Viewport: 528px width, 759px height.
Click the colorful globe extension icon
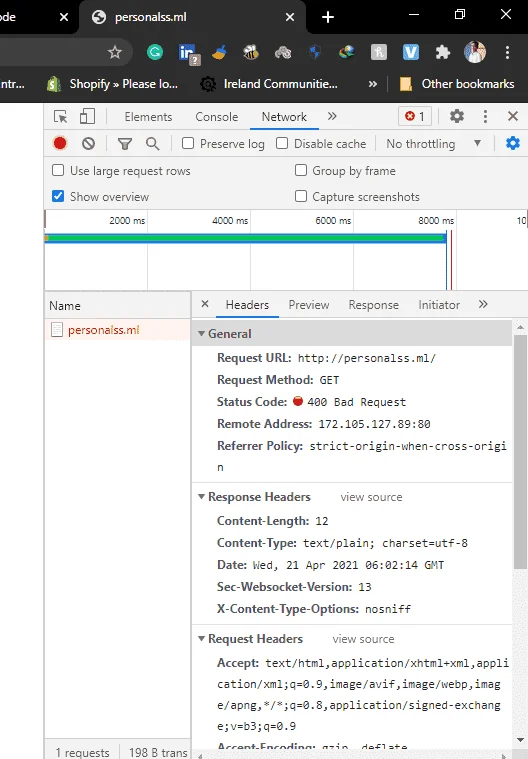(x=347, y=52)
